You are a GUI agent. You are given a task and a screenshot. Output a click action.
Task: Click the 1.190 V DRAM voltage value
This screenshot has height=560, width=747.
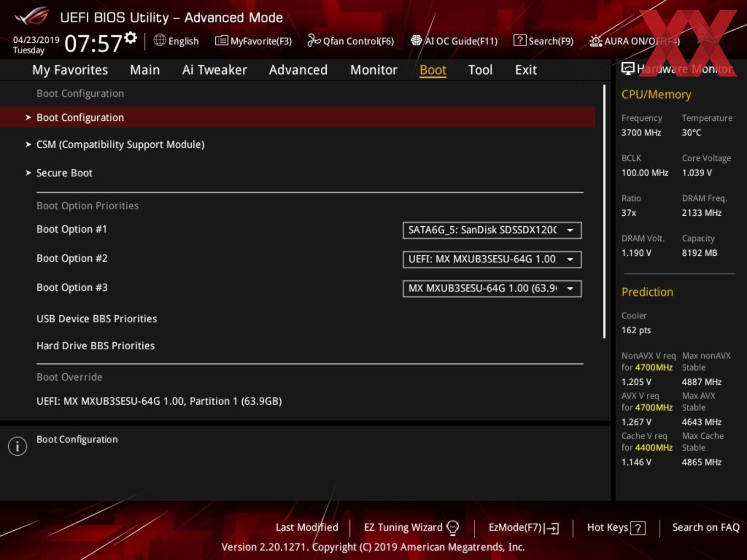coord(637,253)
